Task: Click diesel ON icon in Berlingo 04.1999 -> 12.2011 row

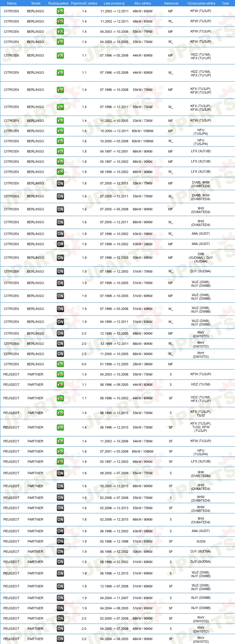Action: pos(60,322)
